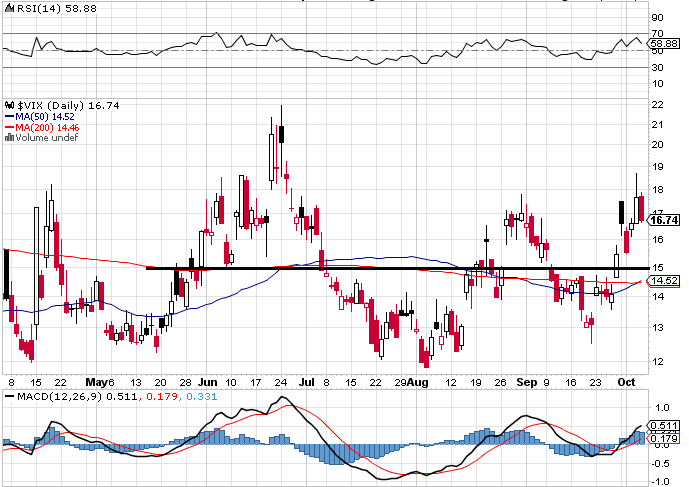The height and width of the screenshot is (487, 689).
Task: Click the RSI(14) 58.88 indicator label
Action: [47, 6]
